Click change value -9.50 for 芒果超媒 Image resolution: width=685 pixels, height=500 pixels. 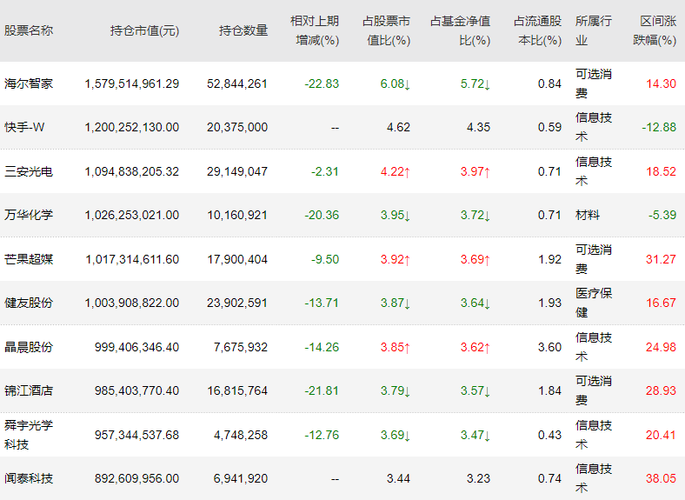click(325, 259)
